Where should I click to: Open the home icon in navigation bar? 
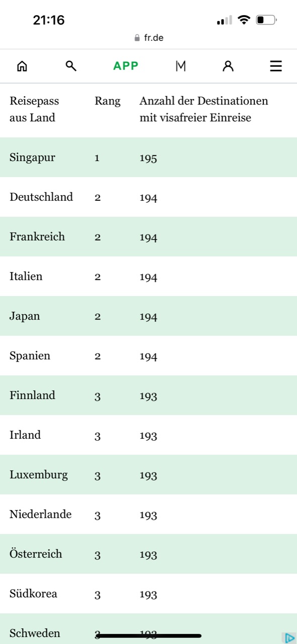(22, 66)
